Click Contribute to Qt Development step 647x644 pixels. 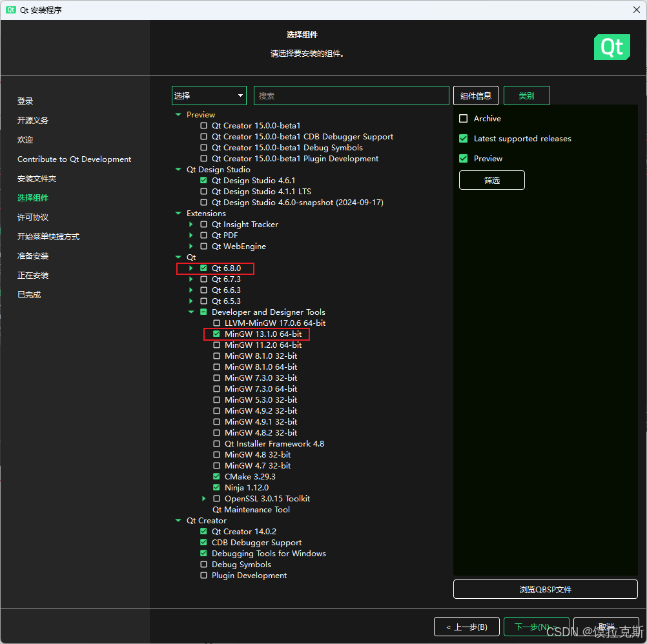tap(74, 159)
